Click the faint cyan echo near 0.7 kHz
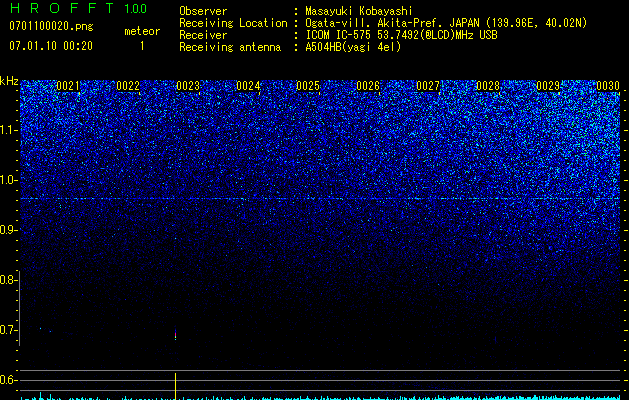 coord(41,328)
